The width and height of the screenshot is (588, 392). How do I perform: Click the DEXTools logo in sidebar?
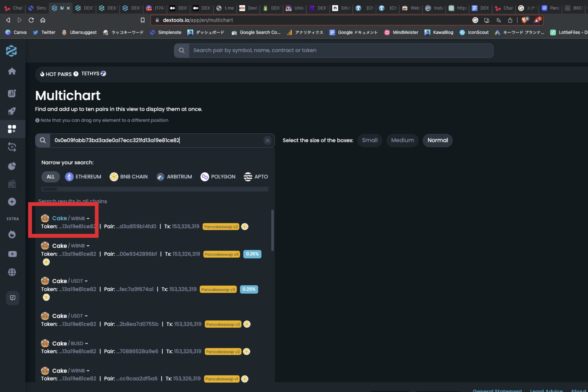tap(11, 51)
